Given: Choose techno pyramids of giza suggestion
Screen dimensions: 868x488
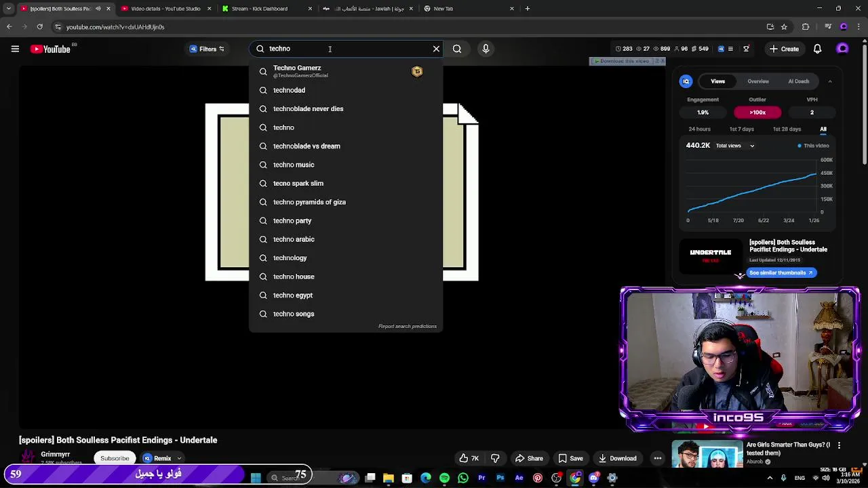Looking at the screenshot, I should coord(346,202).
